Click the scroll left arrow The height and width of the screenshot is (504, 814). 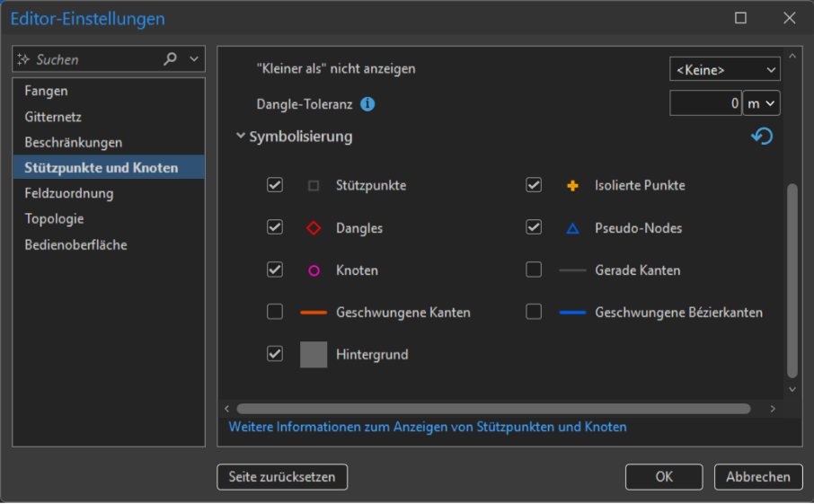pos(227,409)
